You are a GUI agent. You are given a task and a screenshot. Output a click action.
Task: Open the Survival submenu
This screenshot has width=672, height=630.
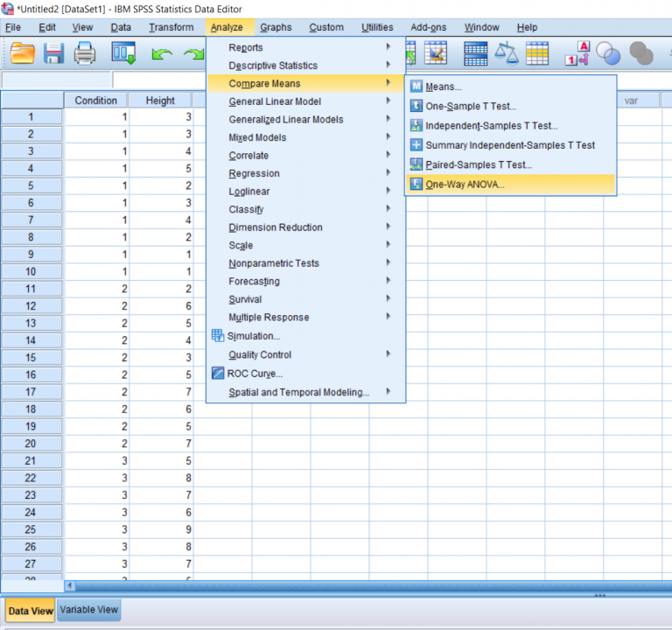305,299
